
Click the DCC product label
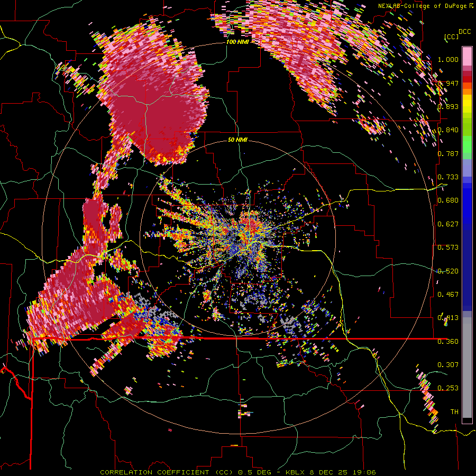click(464, 31)
